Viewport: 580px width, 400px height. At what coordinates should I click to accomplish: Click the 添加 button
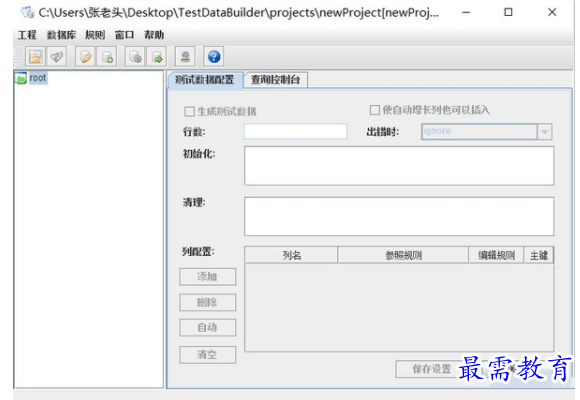click(x=208, y=276)
